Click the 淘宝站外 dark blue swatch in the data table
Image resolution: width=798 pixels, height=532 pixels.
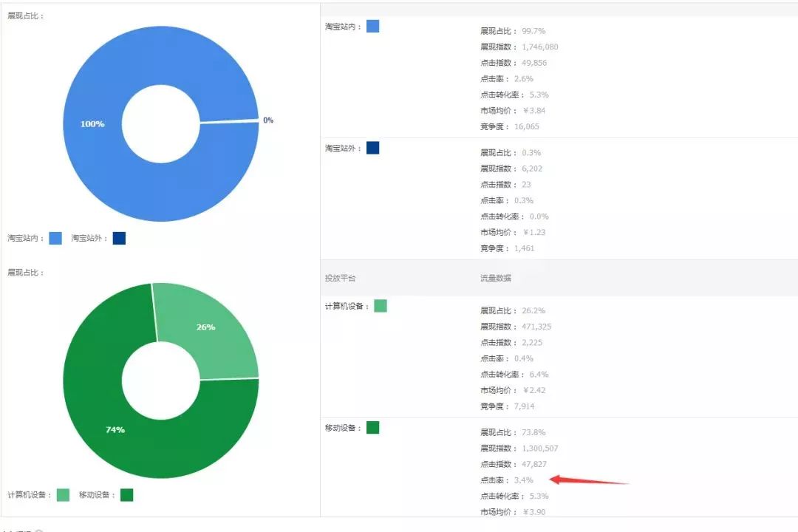[372, 148]
